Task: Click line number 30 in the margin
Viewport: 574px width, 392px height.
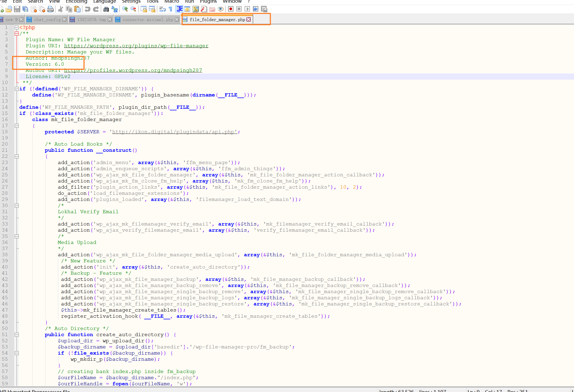Action: (x=5, y=205)
